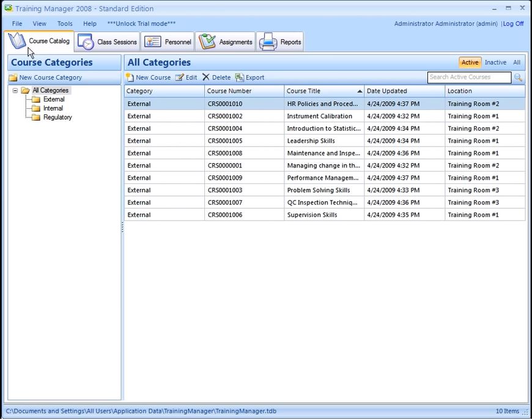
Task: Open the Tools menu
Action: coord(64,23)
